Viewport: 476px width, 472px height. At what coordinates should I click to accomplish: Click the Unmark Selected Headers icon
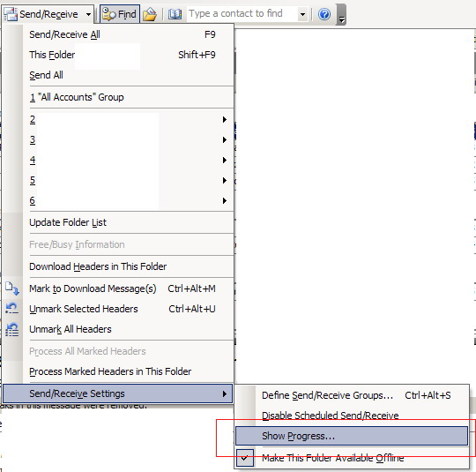pyautogui.click(x=12, y=309)
